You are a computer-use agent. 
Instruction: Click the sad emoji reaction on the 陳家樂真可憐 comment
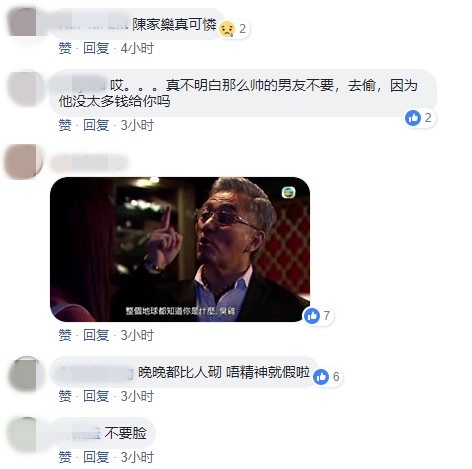click(x=227, y=29)
